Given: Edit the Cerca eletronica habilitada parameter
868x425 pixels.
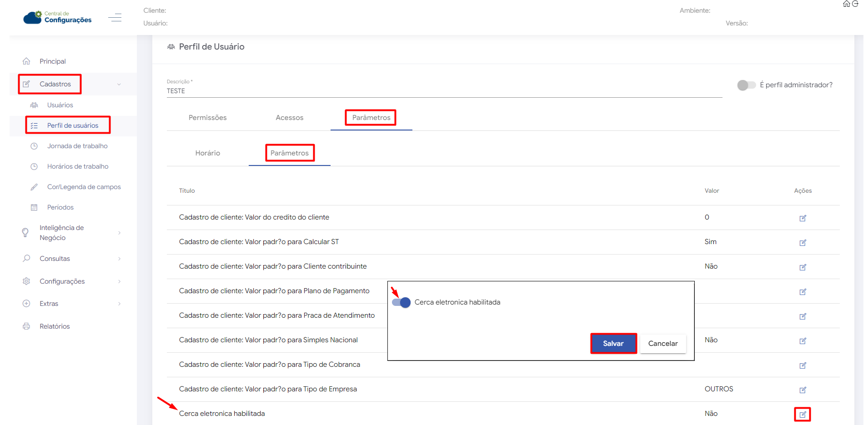Looking at the screenshot, I should (803, 415).
